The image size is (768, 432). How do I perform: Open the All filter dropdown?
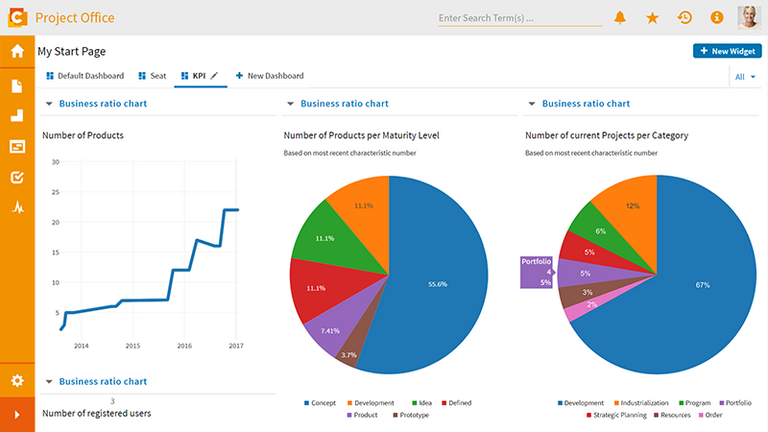(x=744, y=77)
